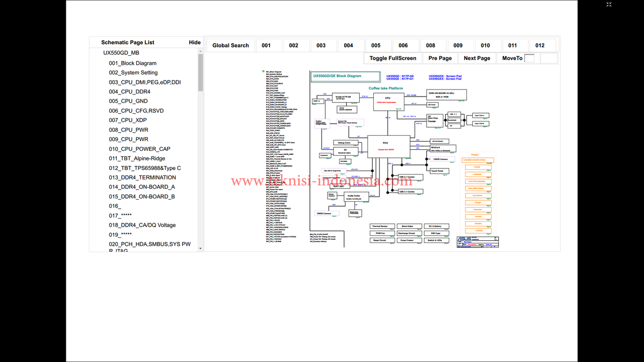The image size is (644, 362).
Task: Select UX550GD_MB root tree item
Action: point(121,53)
